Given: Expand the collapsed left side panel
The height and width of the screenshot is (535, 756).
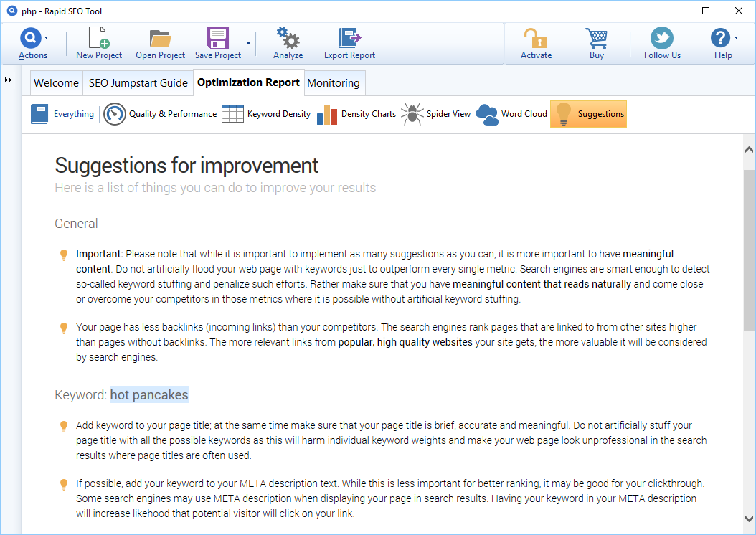Looking at the screenshot, I should pyautogui.click(x=9, y=80).
